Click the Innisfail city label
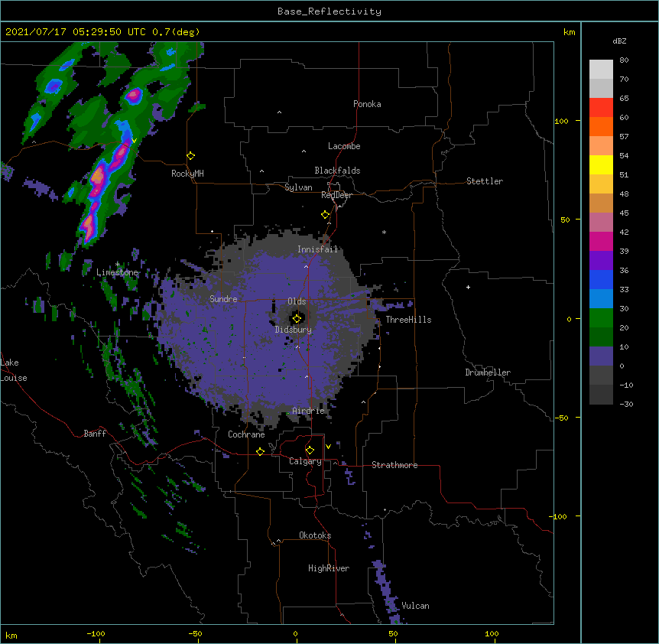The width and height of the screenshot is (659, 644). coord(318,249)
